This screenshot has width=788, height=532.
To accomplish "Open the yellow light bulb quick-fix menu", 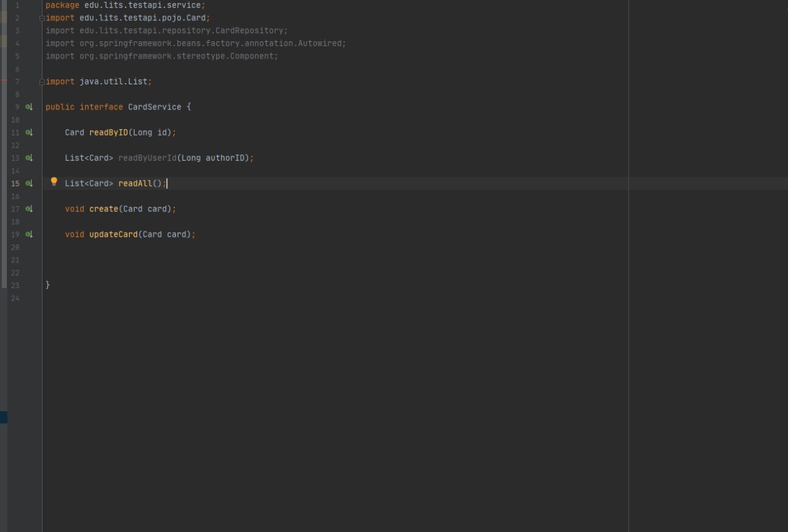I will pyautogui.click(x=54, y=182).
